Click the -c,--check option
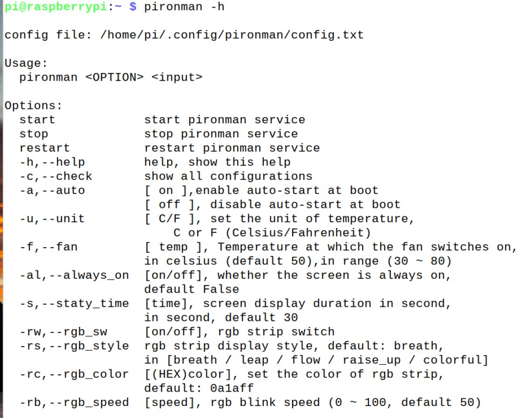532x418 pixels. click(56, 176)
